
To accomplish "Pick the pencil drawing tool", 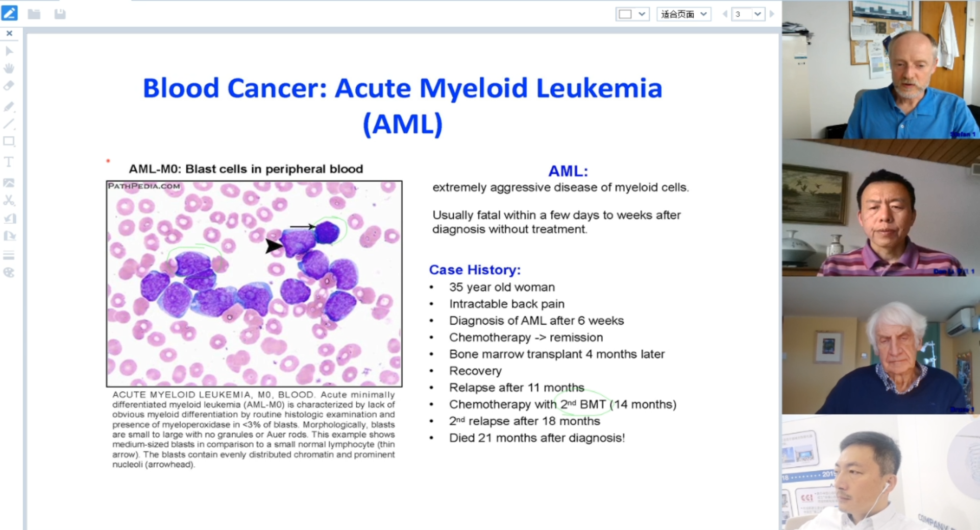I will [9, 106].
